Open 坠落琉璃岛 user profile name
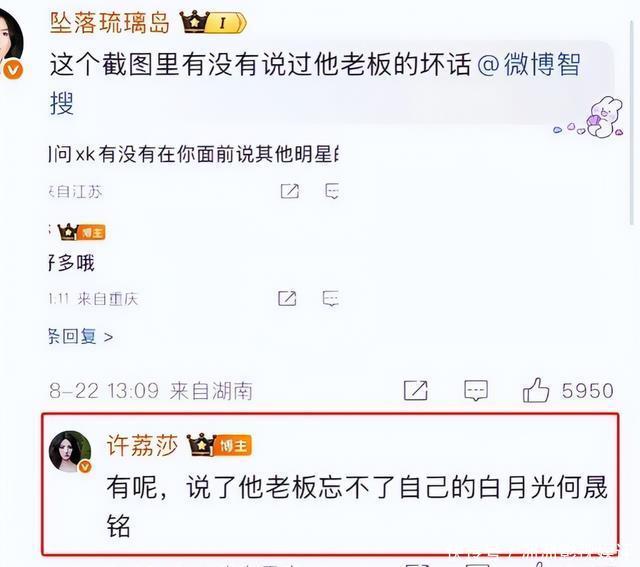This screenshot has width=640, height=567. coord(110,22)
